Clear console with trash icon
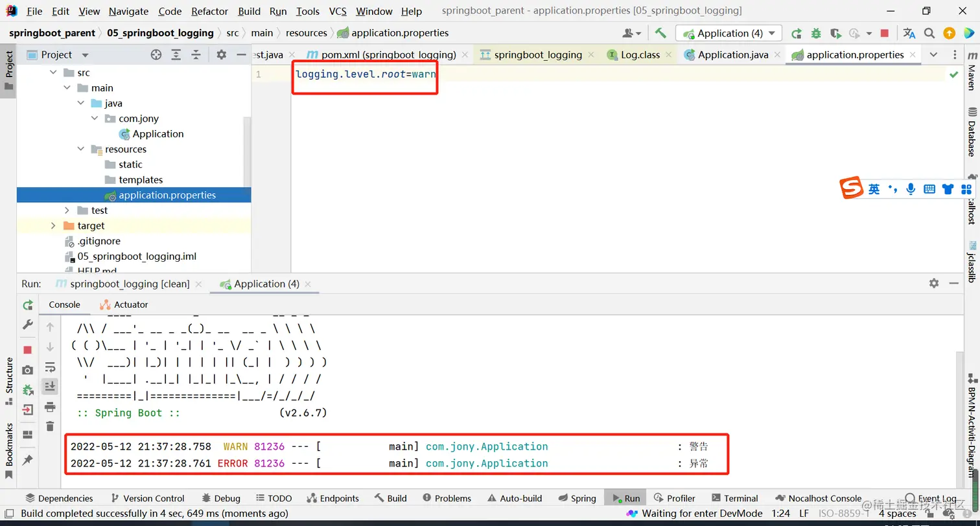 tap(50, 426)
